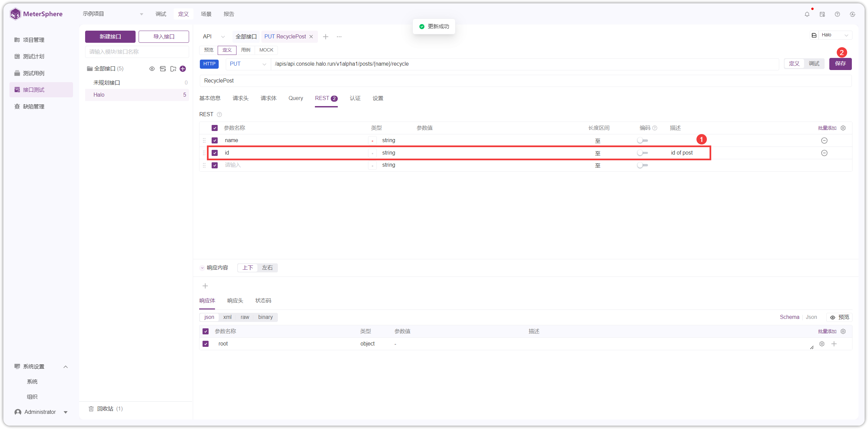Viewport: 868px width, 429px height.
Task: Click the add module plus icon
Action: pos(183,69)
